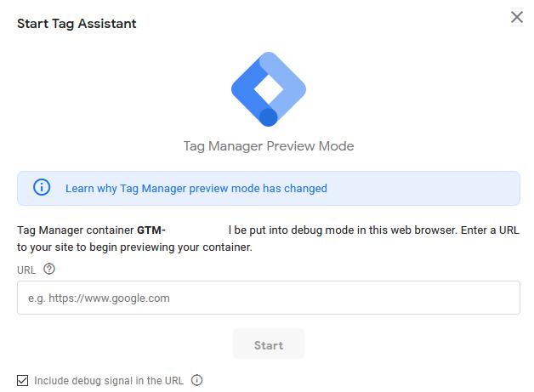
Task: Open the URL help question mark icon
Action: click(x=49, y=270)
